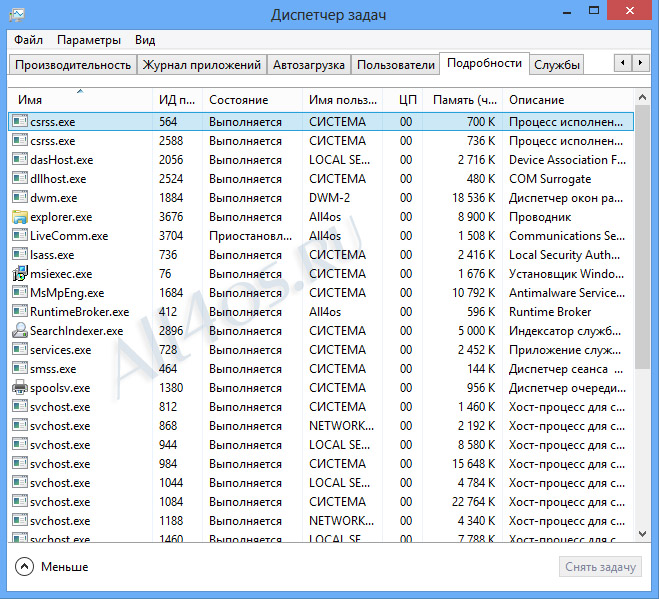Sort by the Память column header
Image resolution: width=659 pixels, height=599 pixels.
pos(463,100)
